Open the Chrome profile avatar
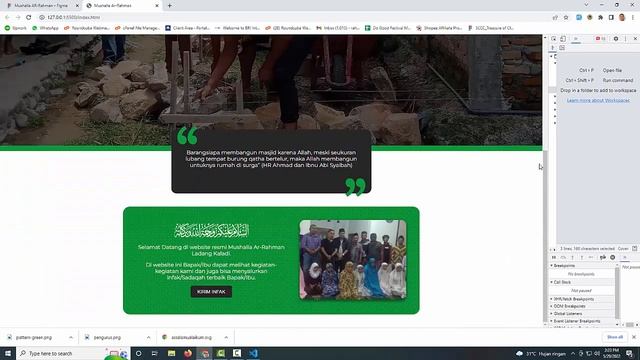The height and width of the screenshot is (360, 640). tap(622, 17)
